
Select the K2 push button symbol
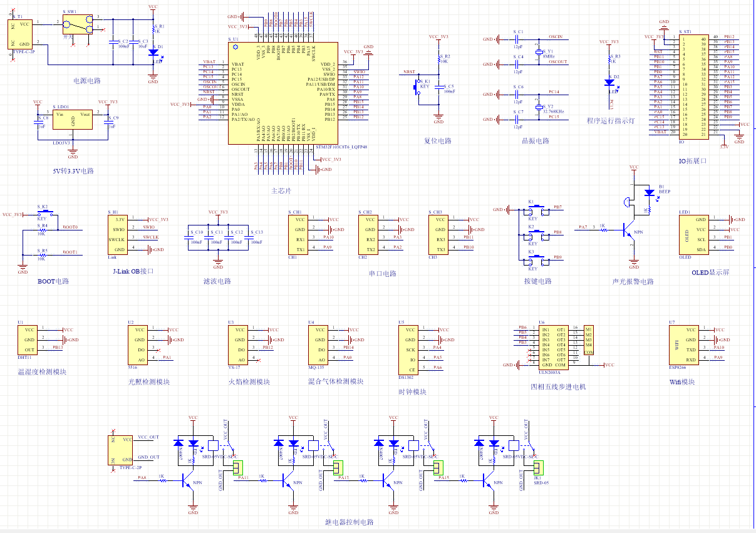[537, 235]
